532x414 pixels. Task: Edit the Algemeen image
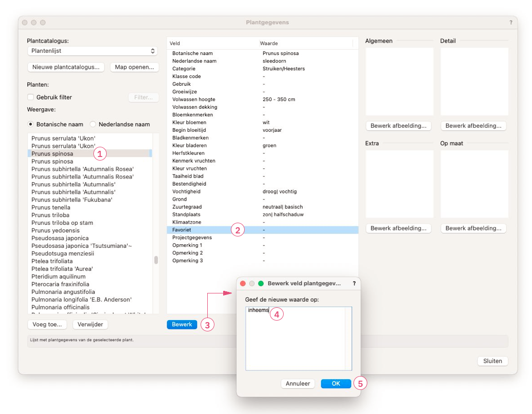tap(399, 126)
